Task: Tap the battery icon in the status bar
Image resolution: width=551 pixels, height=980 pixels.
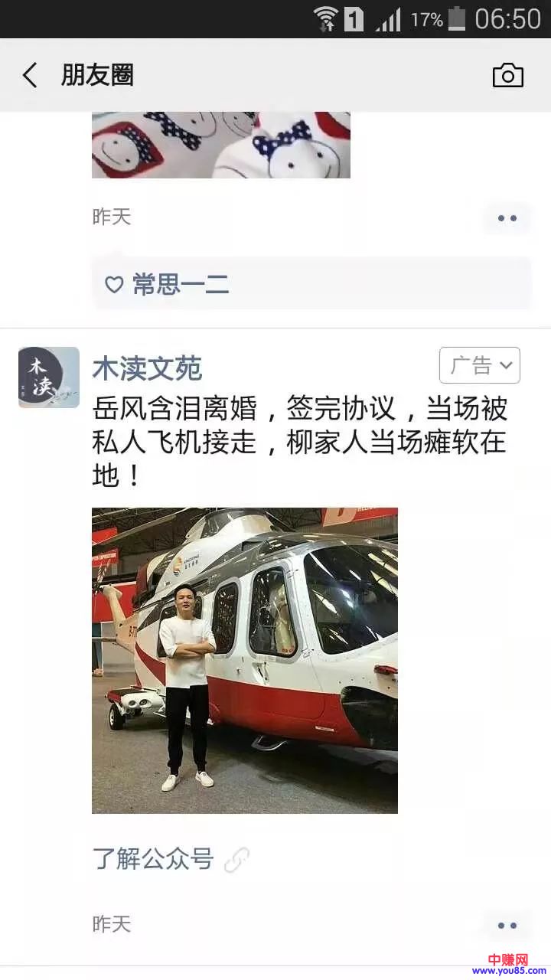Action: (x=457, y=18)
